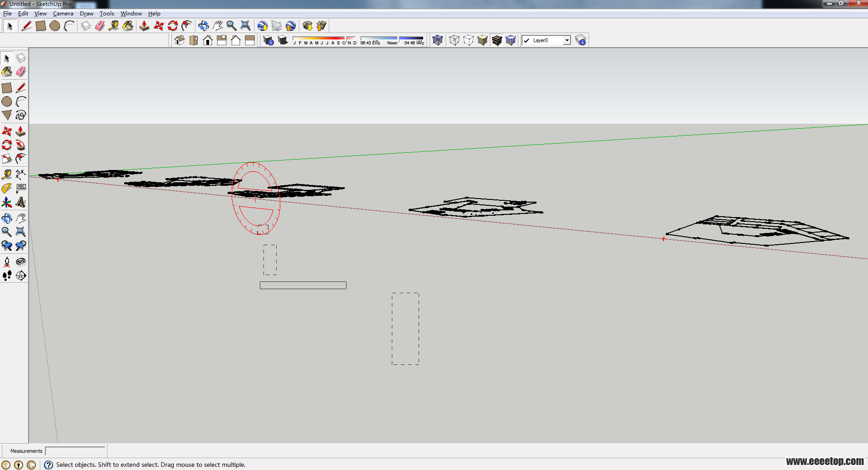
Task: Select the Scale tool in left palette
Action: tap(7, 159)
